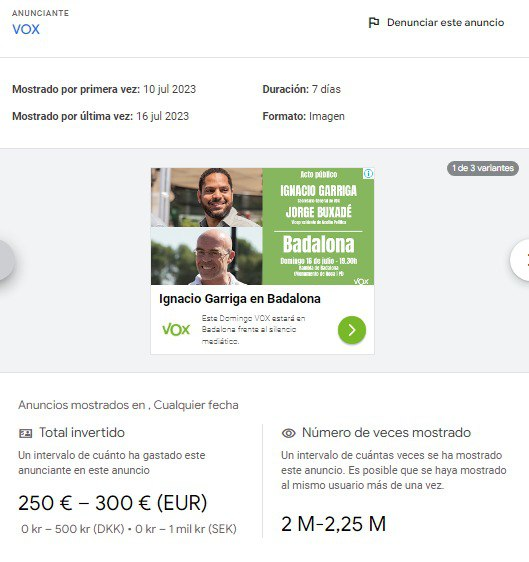Go to previous ad variant arrow
Screen dimensions: 529x562
click(x=6, y=260)
